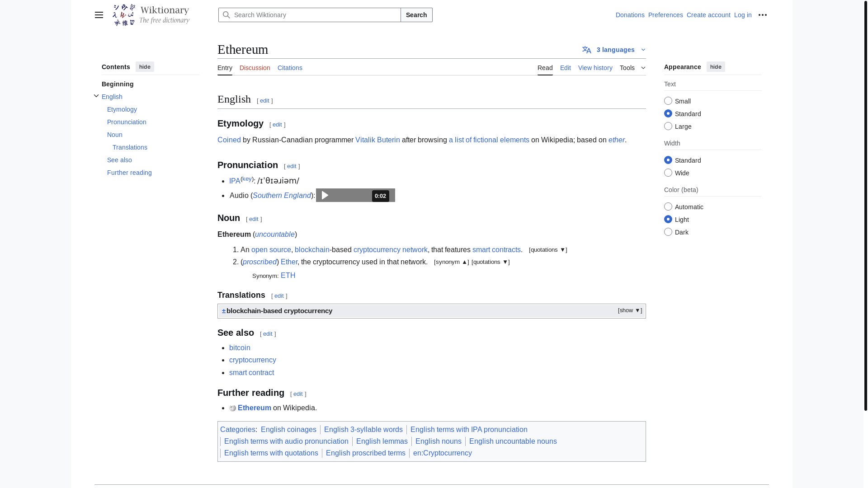Click the plus-minus translation edit icon

(224, 311)
